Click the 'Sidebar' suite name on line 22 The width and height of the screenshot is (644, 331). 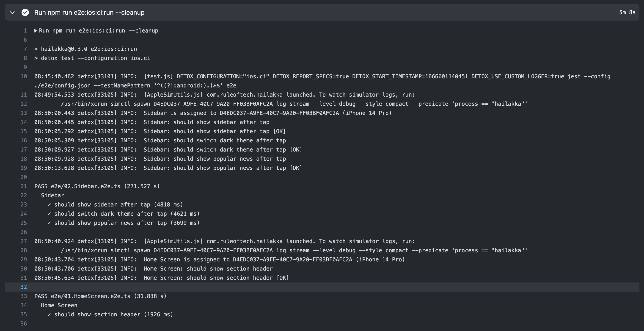pos(52,195)
